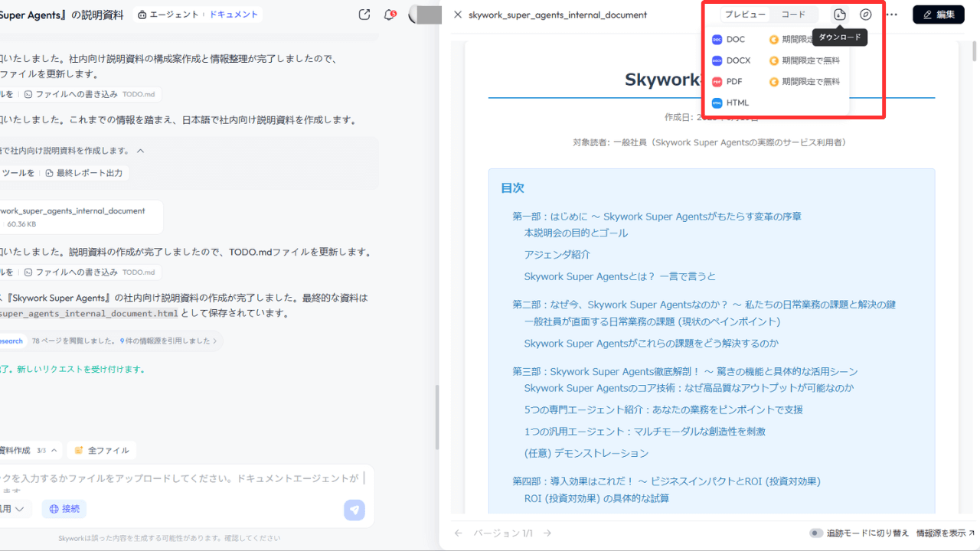Click the send message paper-plane button

(x=354, y=510)
